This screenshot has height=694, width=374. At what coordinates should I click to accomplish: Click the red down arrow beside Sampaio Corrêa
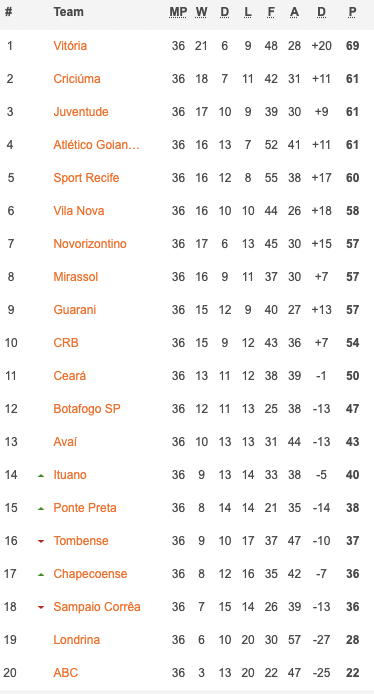(41, 607)
